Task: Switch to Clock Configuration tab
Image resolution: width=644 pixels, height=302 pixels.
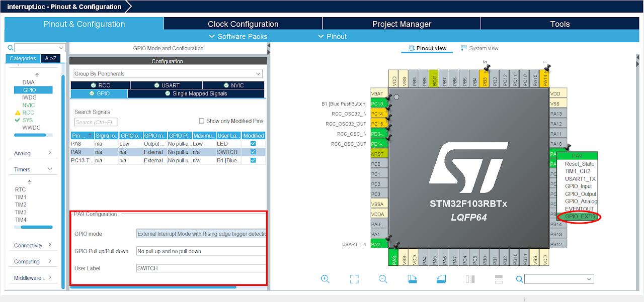Action: click(243, 24)
